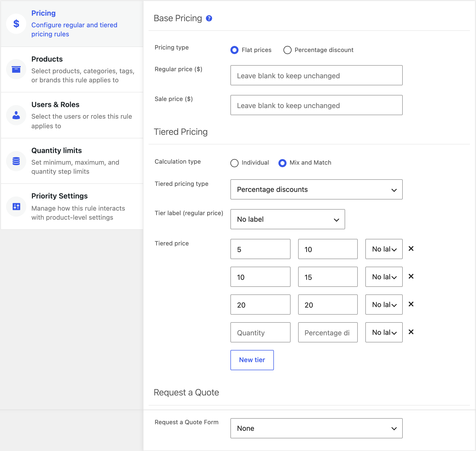Viewport: 476px width, 451px height.
Task: Open label dropdown for discount 15 tier
Action: click(x=384, y=277)
